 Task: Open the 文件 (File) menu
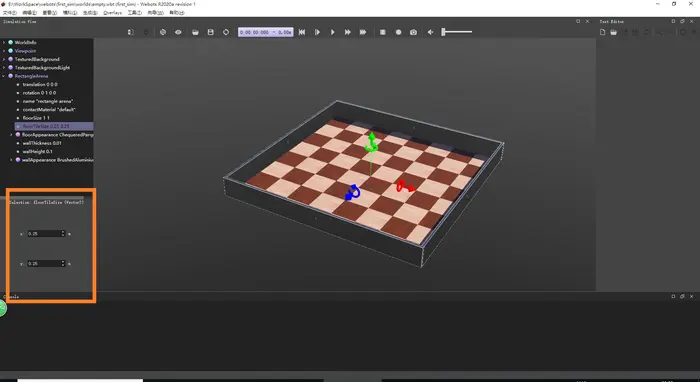pyautogui.click(x=10, y=13)
